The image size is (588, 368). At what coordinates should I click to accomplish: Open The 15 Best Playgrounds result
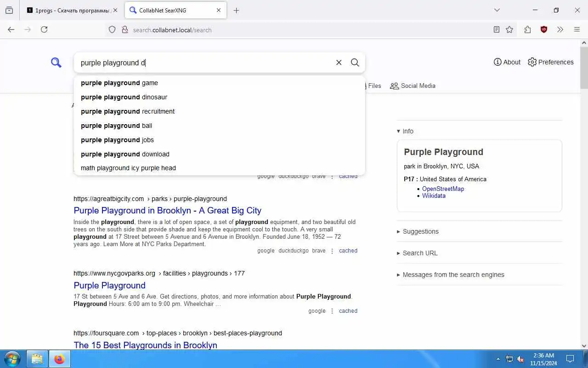pos(145,345)
